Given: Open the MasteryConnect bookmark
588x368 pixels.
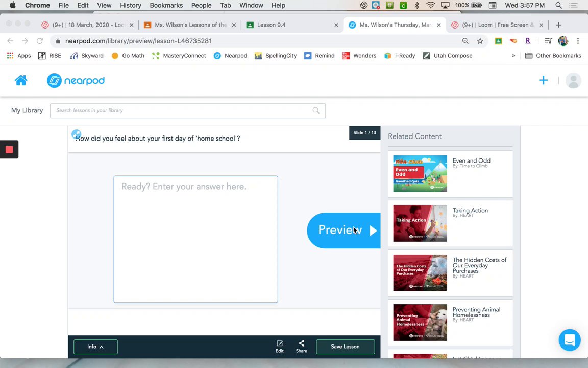Looking at the screenshot, I should [x=179, y=56].
